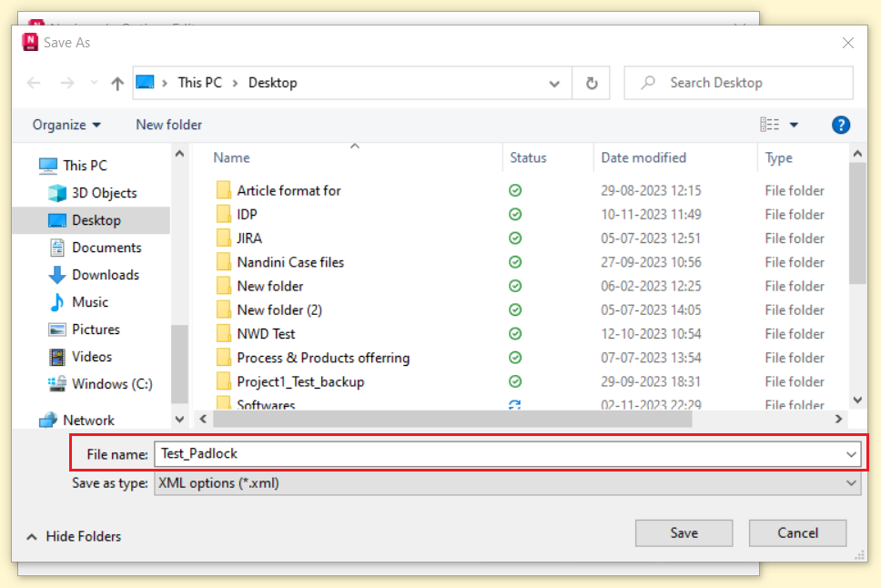Change the view layout icon
881x588 pixels.
769,125
